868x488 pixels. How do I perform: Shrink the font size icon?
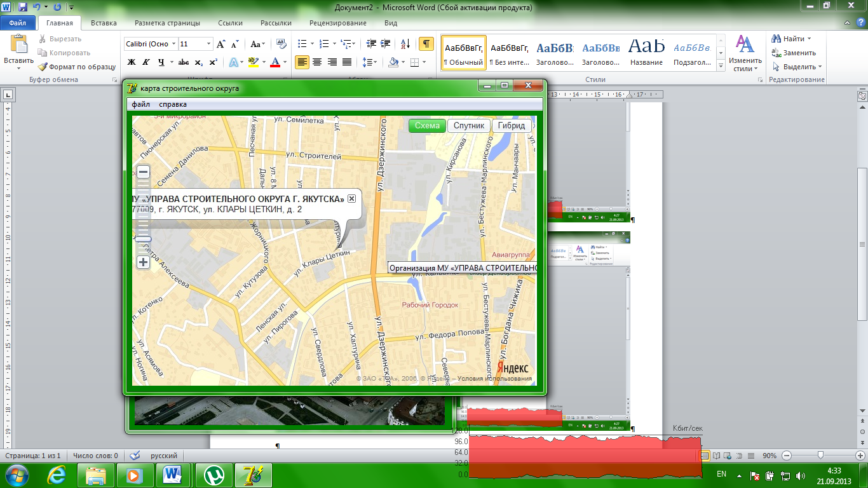tap(234, 44)
